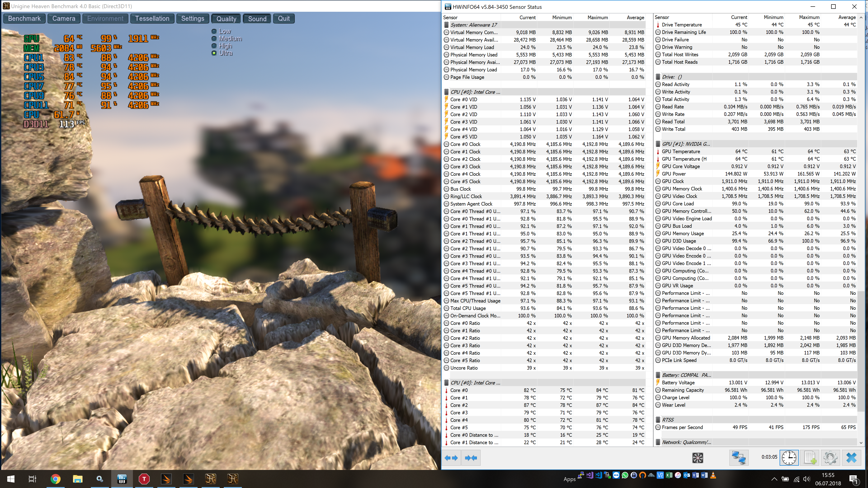Launch Word from the Apps toolbar
This screenshot has width=868, height=488.
click(704, 475)
